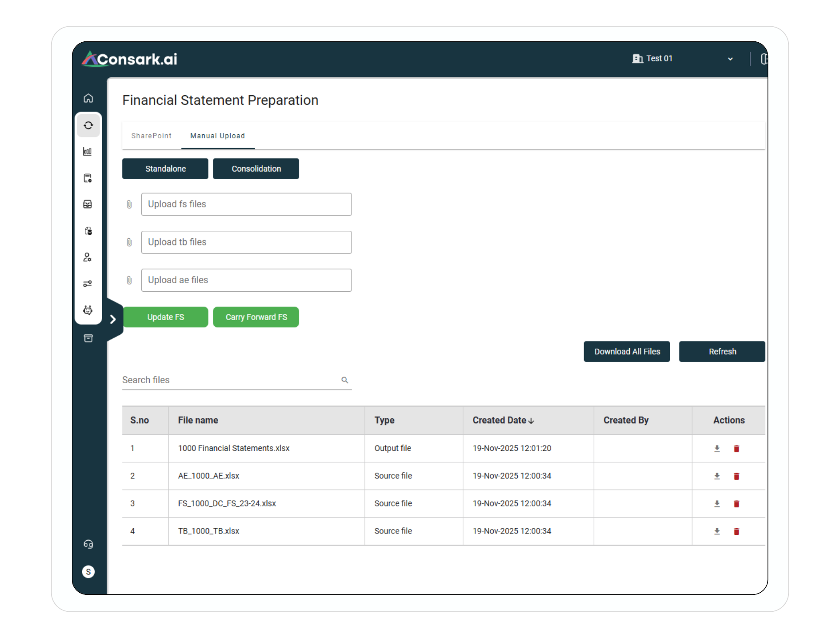
Task: Expand the collapsed sidebar with chevron arrow
Action: pos(114,319)
